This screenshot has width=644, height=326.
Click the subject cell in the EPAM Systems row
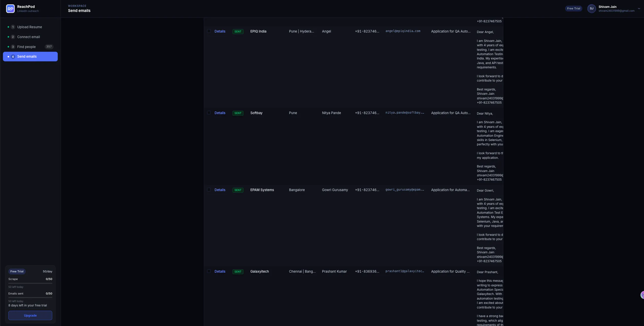click(450, 190)
